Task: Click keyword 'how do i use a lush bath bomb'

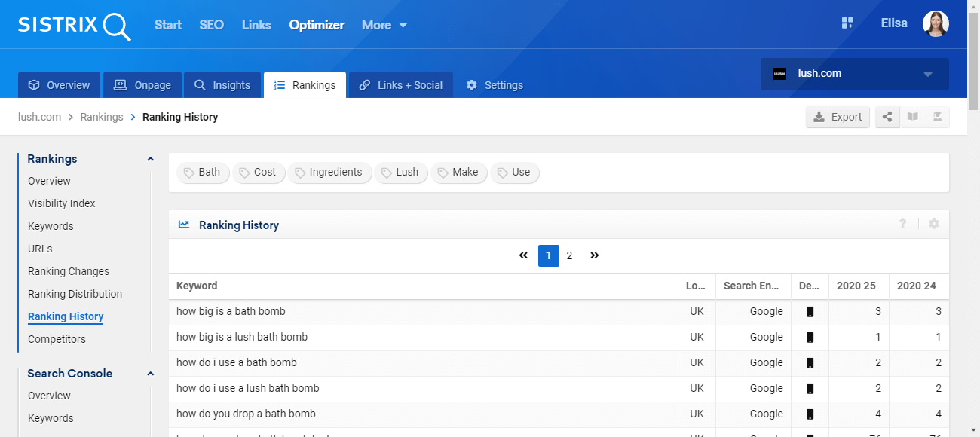Action: click(248, 388)
